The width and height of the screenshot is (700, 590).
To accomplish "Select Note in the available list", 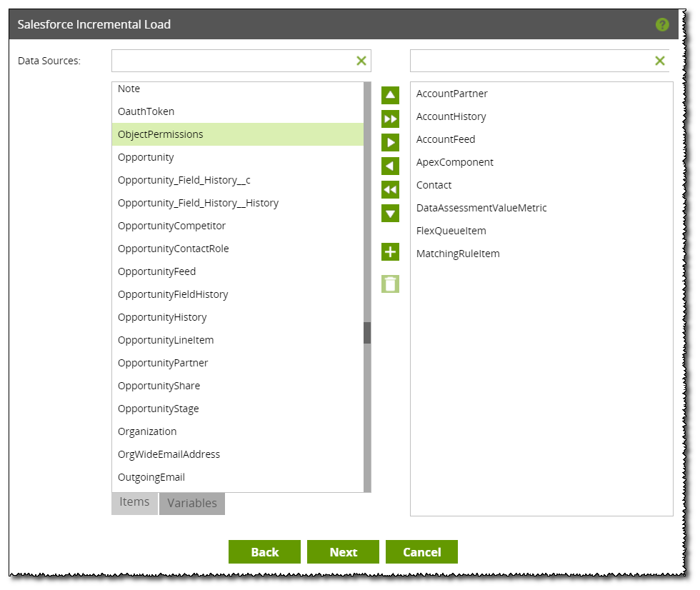I will [237, 89].
